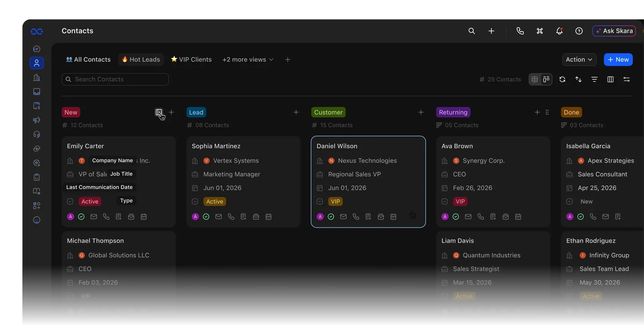
Task: Switch to table view
Action: click(x=535, y=79)
